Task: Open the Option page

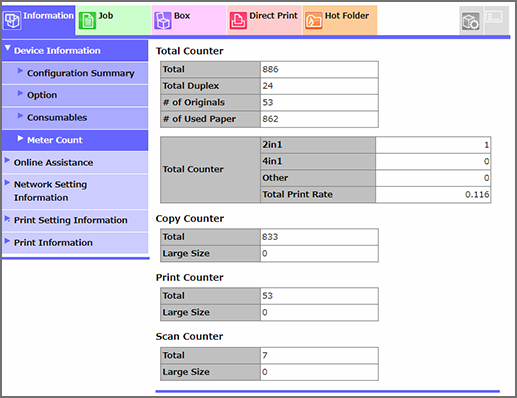Action: coord(75,95)
